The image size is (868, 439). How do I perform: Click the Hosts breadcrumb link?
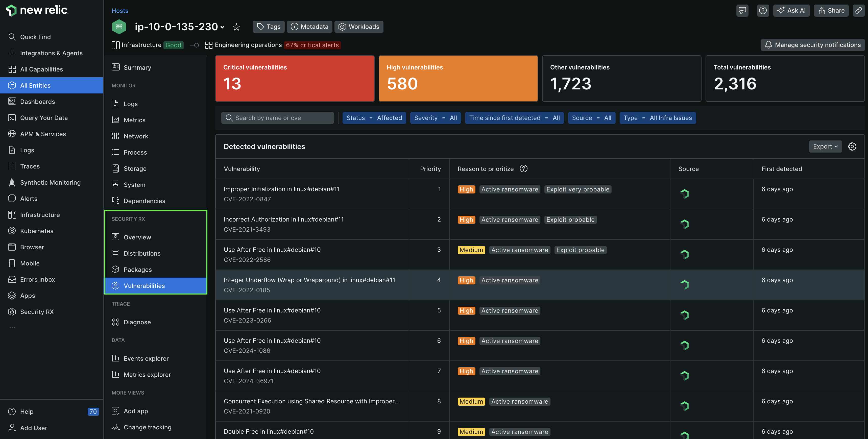pos(120,11)
